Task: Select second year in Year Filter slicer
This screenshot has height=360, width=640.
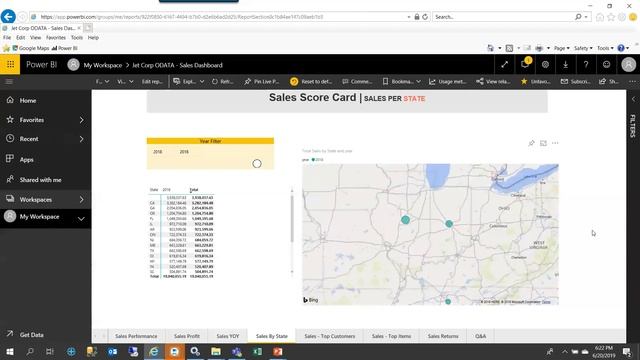Action: click(184, 152)
